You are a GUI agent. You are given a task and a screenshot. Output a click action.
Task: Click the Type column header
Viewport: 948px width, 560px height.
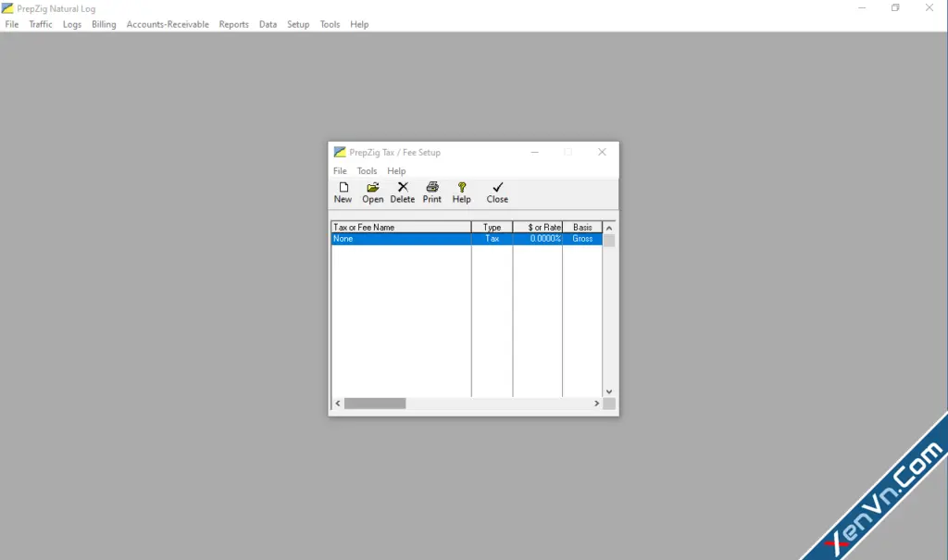click(x=492, y=228)
